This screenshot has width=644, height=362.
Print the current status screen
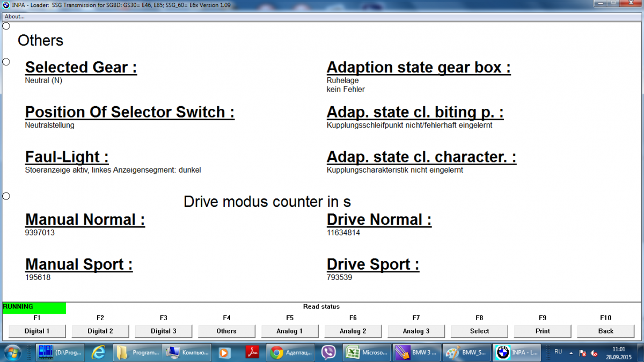(543, 331)
